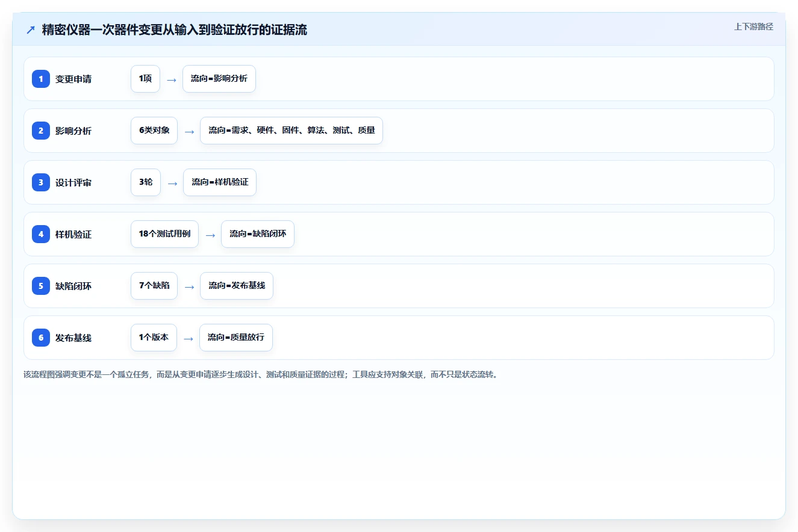The image size is (798, 532).
Task: Select the 流向=缺陷闭环 chip
Action: [258, 234]
